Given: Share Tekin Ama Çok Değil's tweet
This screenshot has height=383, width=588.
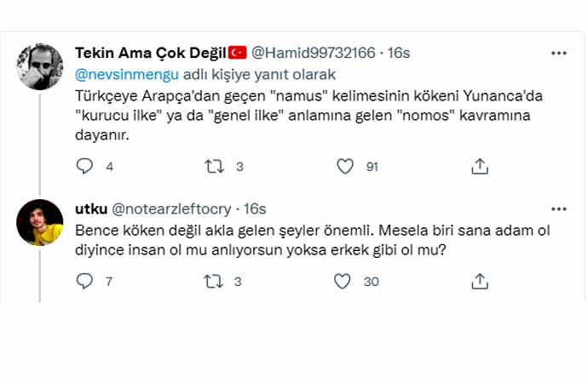Looking at the screenshot, I should tap(480, 167).
